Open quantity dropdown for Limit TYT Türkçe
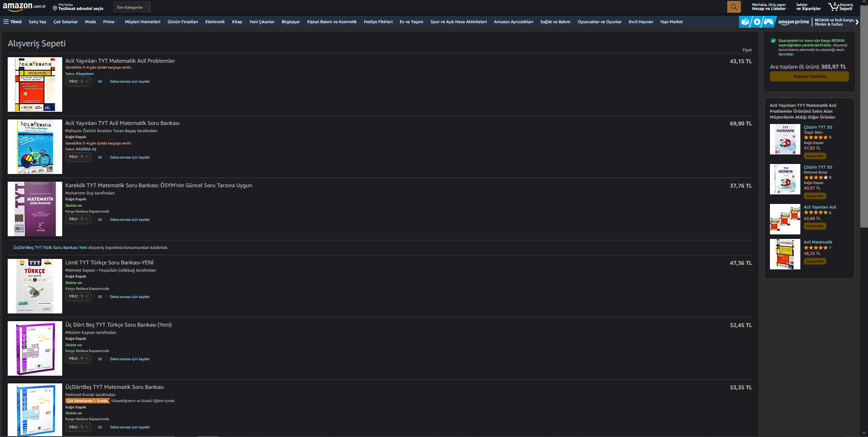The width and height of the screenshot is (868, 437). pos(79,296)
